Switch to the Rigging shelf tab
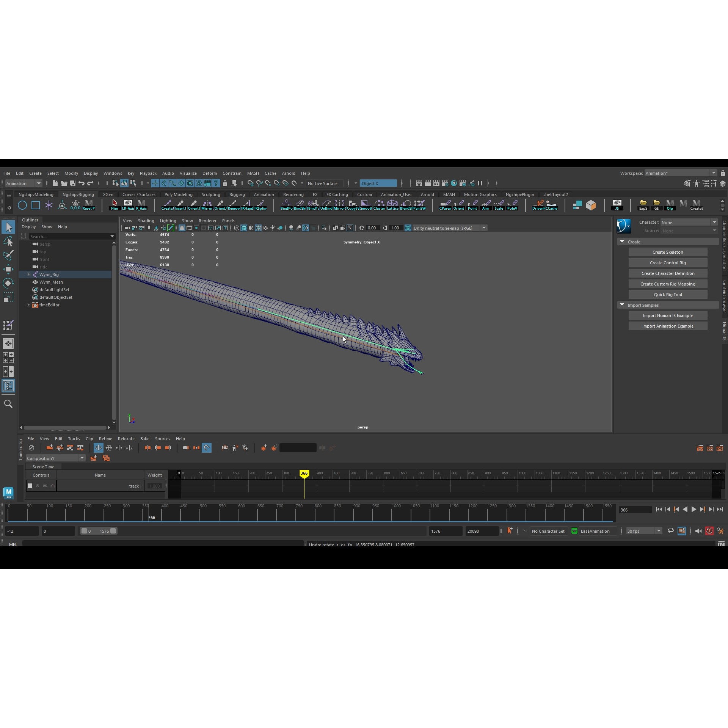 coord(237,195)
